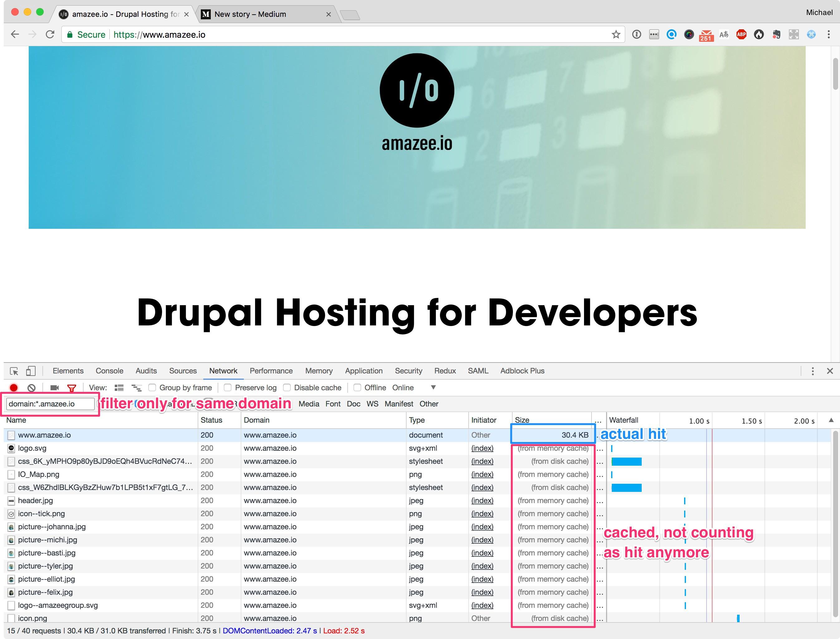840x639 pixels.
Task: Enable the Disable cache checkbox
Action: (287, 387)
